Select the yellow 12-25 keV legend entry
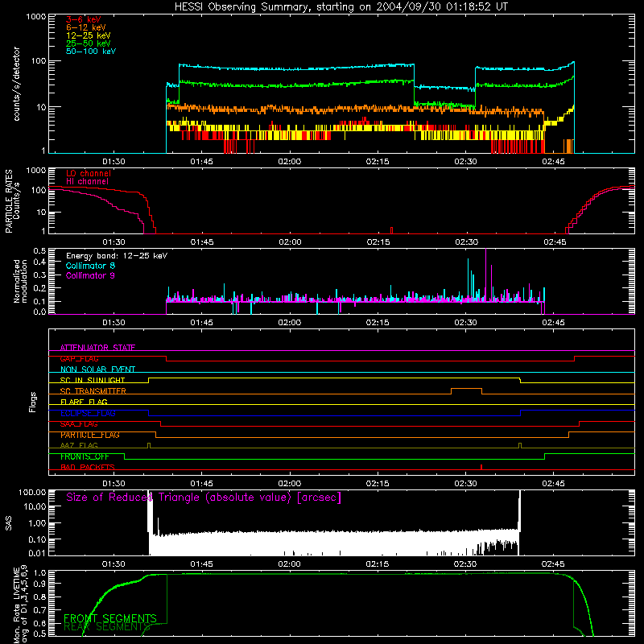Viewport: 644px width, 644px height. pyautogui.click(x=89, y=35)
